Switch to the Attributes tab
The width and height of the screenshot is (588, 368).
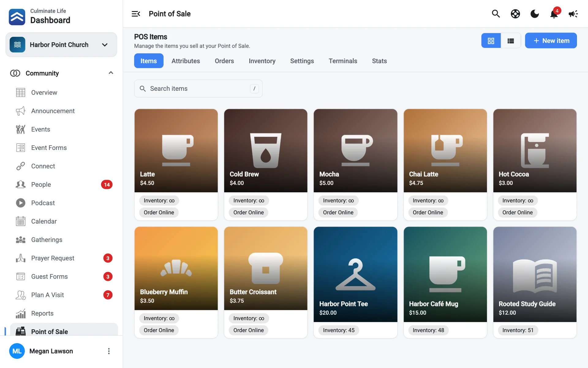(186, 61)
